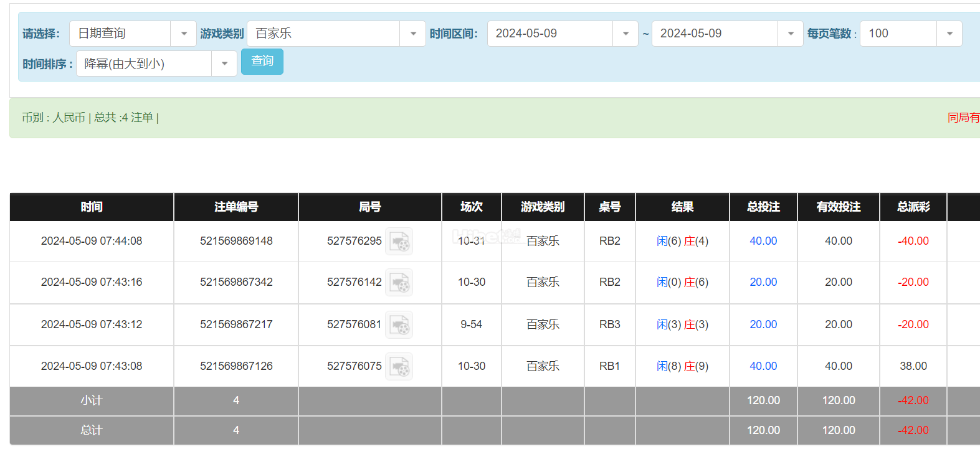Click timestamp 2024-05-09 07:43:12
This screenshot has height=472, width=980.
tap(92, 324)
